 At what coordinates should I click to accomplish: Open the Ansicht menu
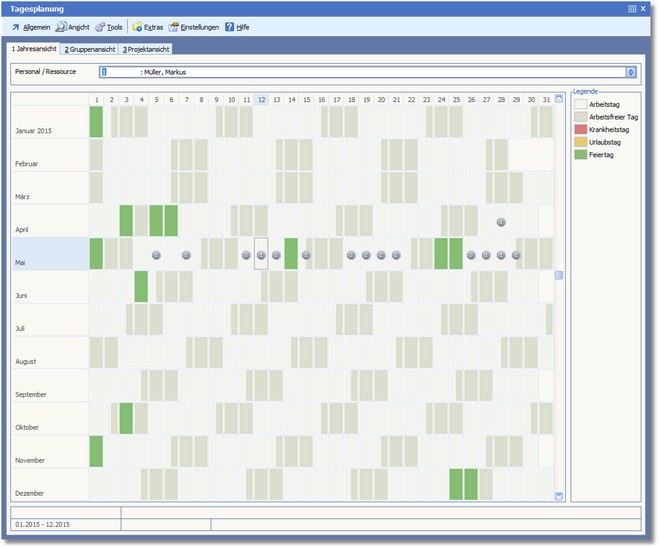click(x=75, y=27)
